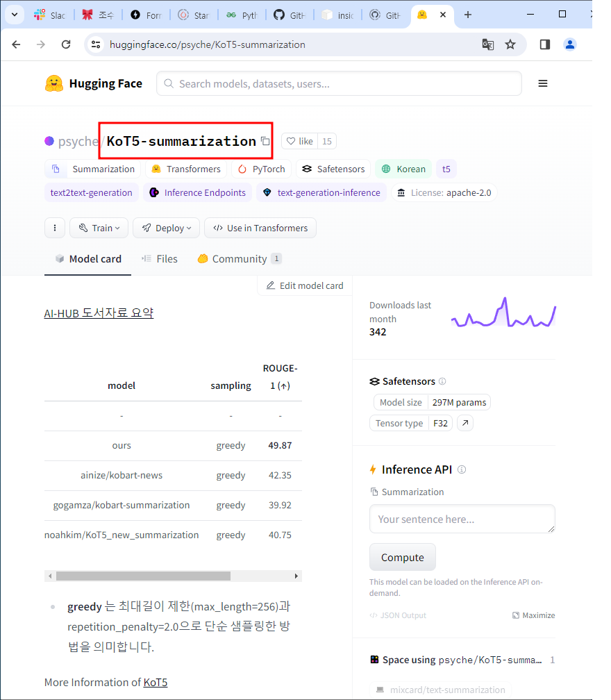Expand the Deploy dropdown
The image size is (611, 700).
166,228
